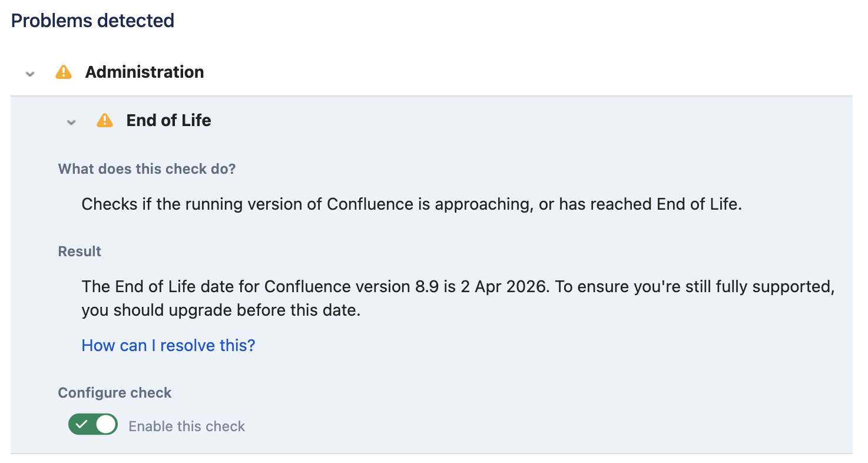Collapse the Administration section chevron
The width and height of the screenshot is (868, 463).
[31, 74]
